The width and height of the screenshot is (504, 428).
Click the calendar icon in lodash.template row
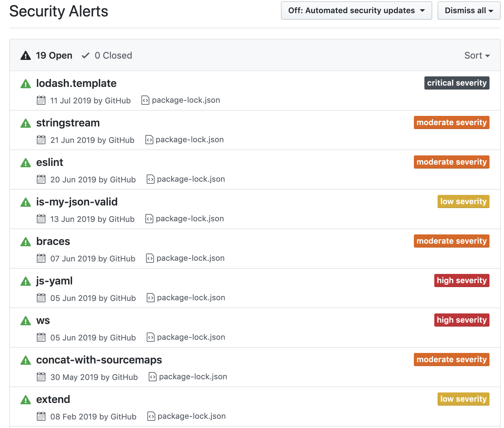point(41,100)
